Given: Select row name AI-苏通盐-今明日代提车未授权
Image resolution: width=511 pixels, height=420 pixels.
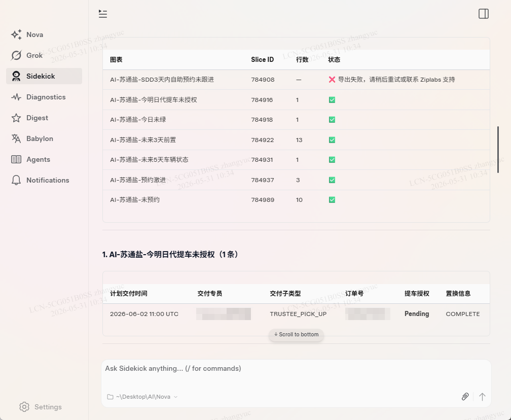Looking at the screenshot, I should 154,100.
